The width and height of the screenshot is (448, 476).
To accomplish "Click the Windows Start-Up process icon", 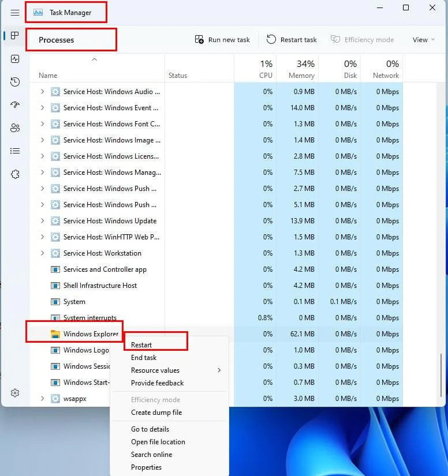I will point(55,382).
